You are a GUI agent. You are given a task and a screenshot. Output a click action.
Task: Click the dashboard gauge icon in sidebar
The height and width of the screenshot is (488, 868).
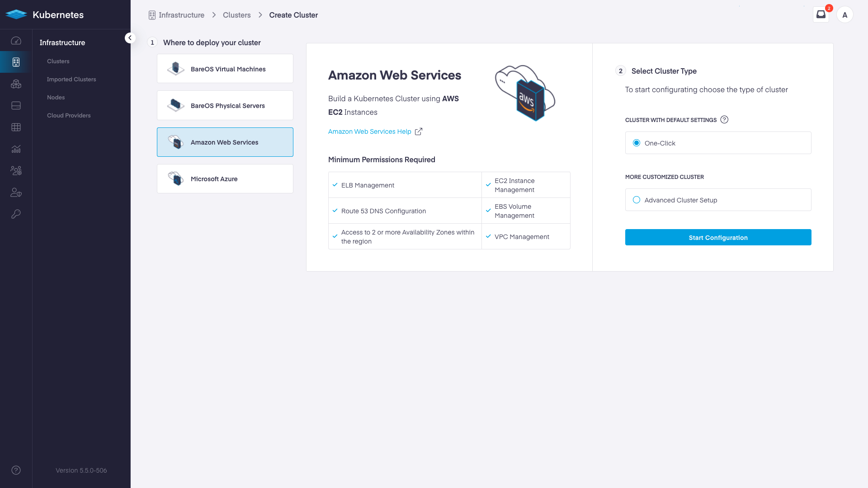pos(16,41)
